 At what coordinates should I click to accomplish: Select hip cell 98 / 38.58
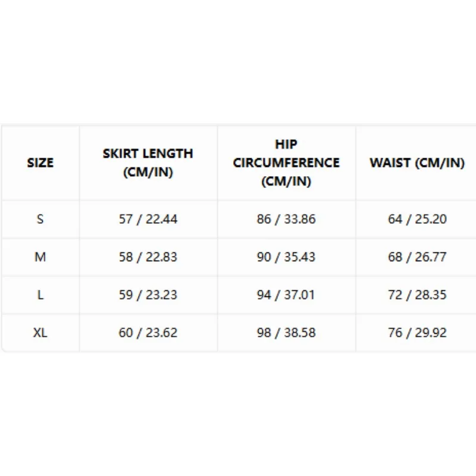click(286, 333)
